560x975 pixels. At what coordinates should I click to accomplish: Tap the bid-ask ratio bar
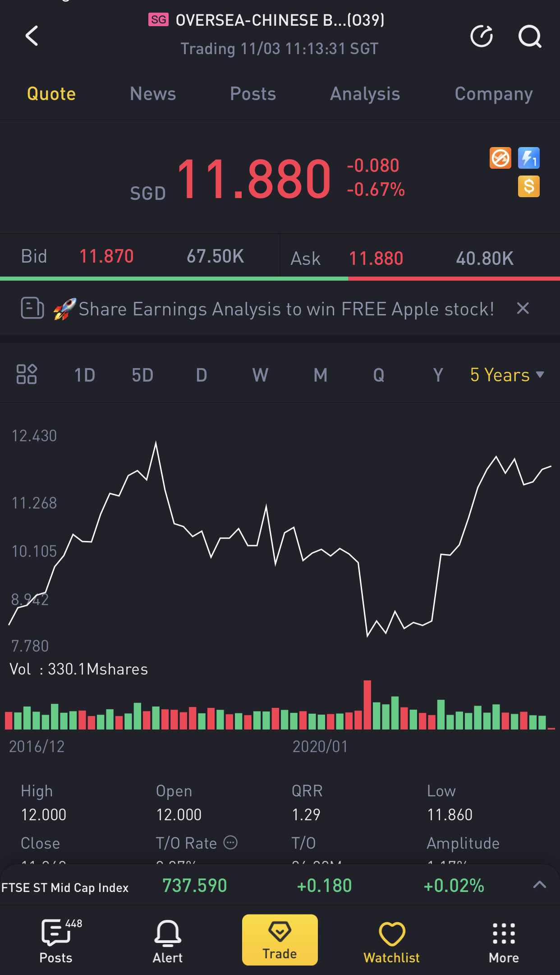point(280,279)
